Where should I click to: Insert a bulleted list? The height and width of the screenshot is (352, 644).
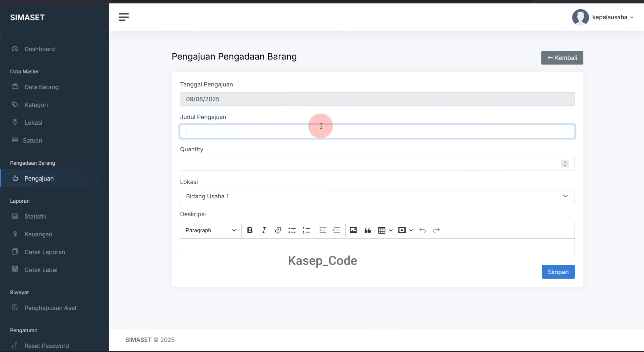tap(292, 230)
